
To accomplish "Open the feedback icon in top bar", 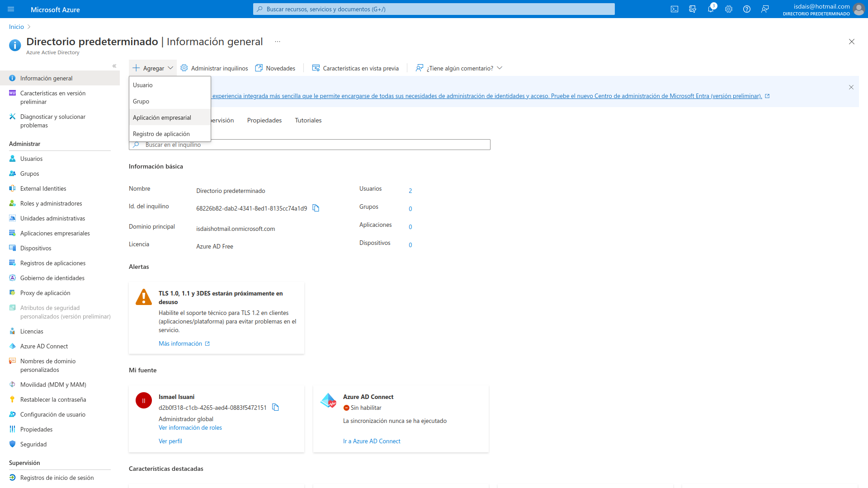I will click(x=765, y=9).
